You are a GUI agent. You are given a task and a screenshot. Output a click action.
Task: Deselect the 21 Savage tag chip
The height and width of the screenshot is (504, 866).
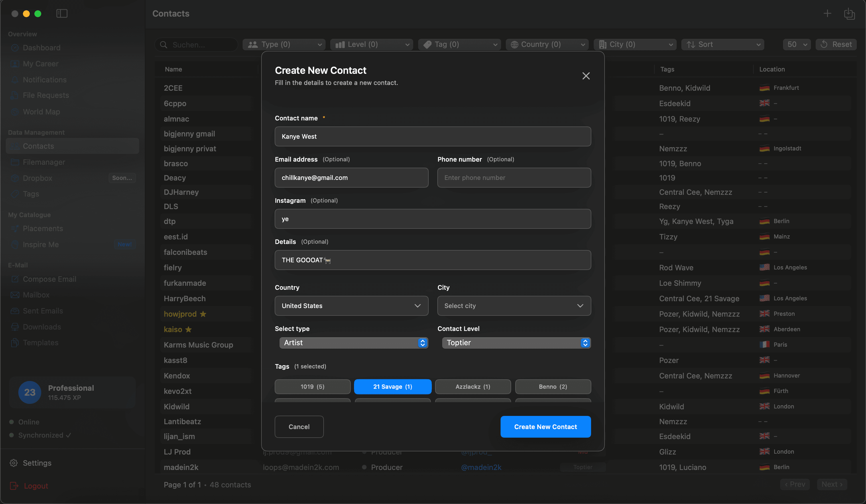tap(392, 387)
